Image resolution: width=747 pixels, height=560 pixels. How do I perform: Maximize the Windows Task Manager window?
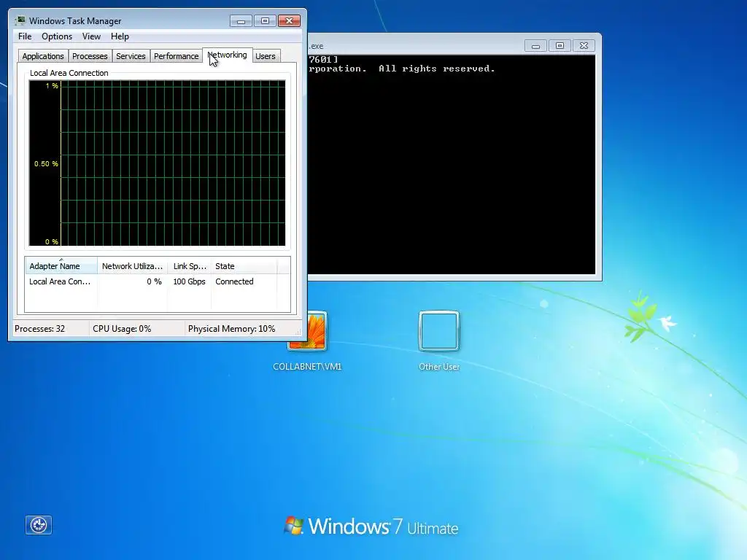[265, 21]
